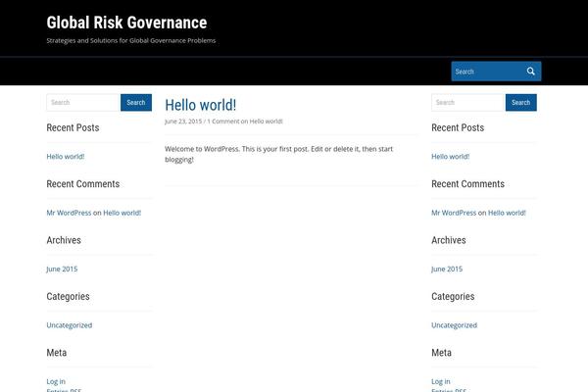
Task: Click the left Recent Posts heading
Action: tap(73, 127)
